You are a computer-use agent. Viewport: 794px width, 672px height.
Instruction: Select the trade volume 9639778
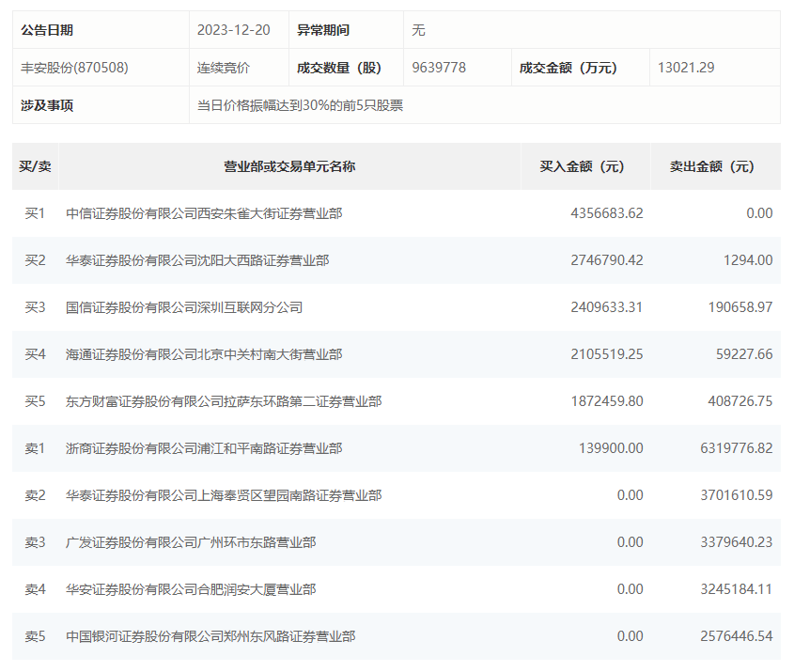click(x=439, y=68)
